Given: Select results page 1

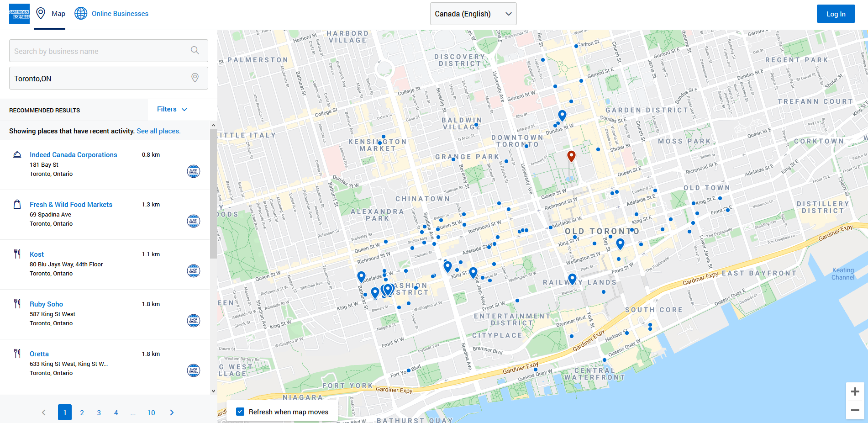Looking at the screenshot, I should [65, 412].
